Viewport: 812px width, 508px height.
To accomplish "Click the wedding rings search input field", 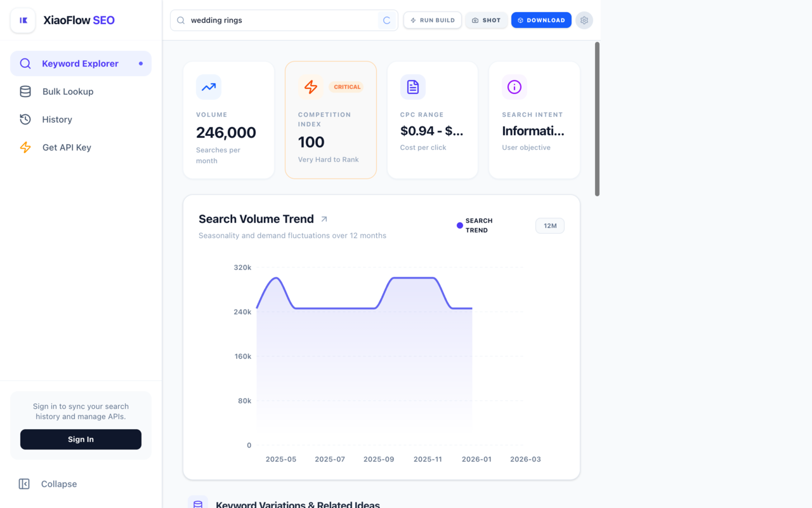I will pyautogui.click(x=279, y=20).
